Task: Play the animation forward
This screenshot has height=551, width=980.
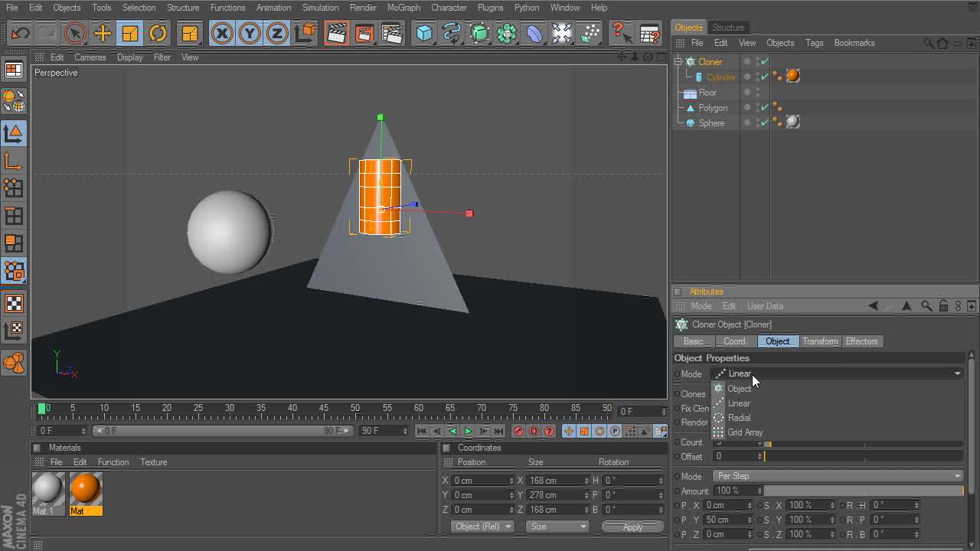Action: 468,431
